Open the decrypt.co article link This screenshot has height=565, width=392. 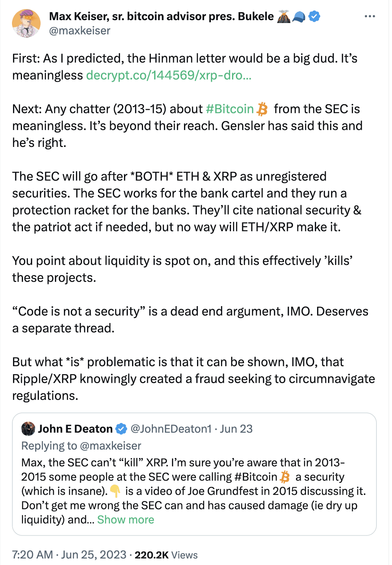(x=168, y=75)
